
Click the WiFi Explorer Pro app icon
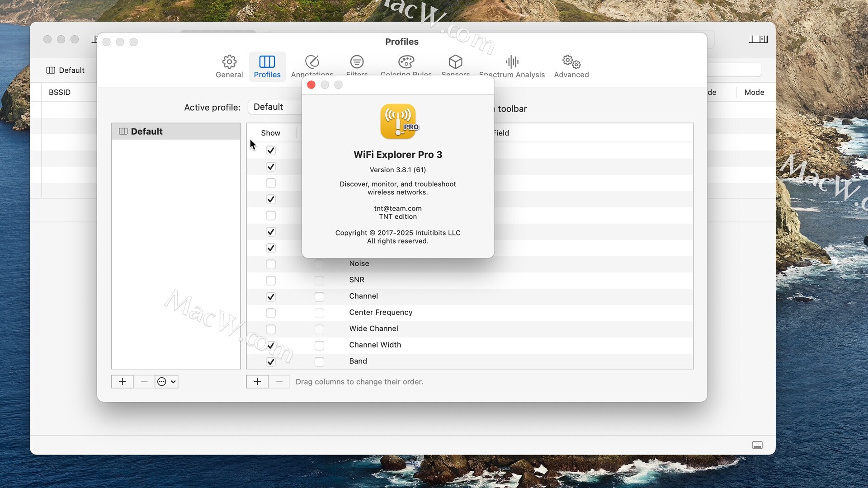[398, 121]
